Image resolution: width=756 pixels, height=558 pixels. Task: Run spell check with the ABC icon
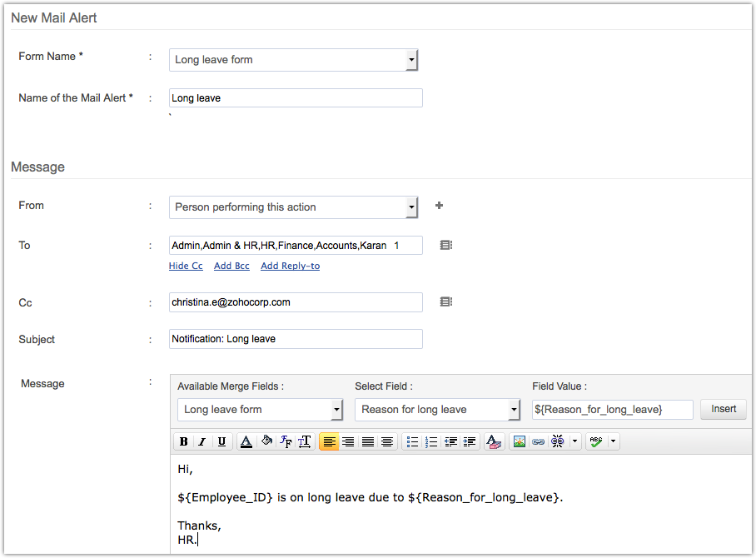595,442
